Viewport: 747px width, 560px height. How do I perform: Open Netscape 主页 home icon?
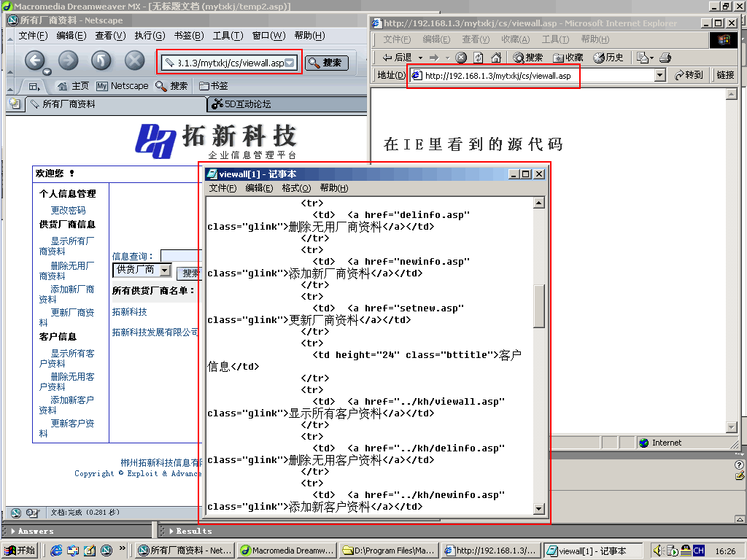pyautogui.click(x=73, y=86)
